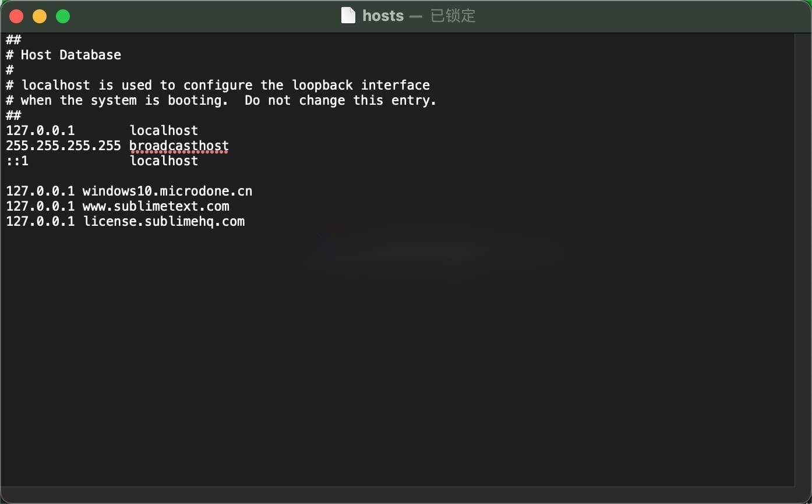This screenshot has width=812, height=504.
Task: Click the 'configure the loopback interface' comment
Action: tap(306, 85)
